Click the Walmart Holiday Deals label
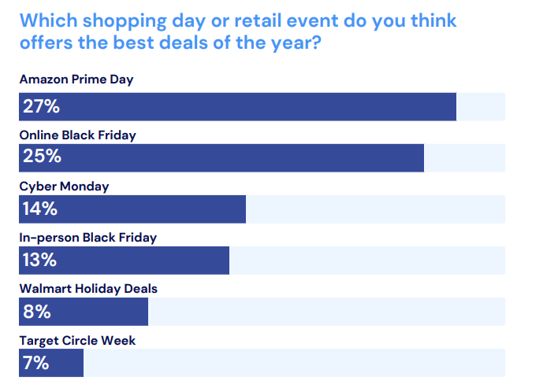558x392 pixels. tap(88, 288)
